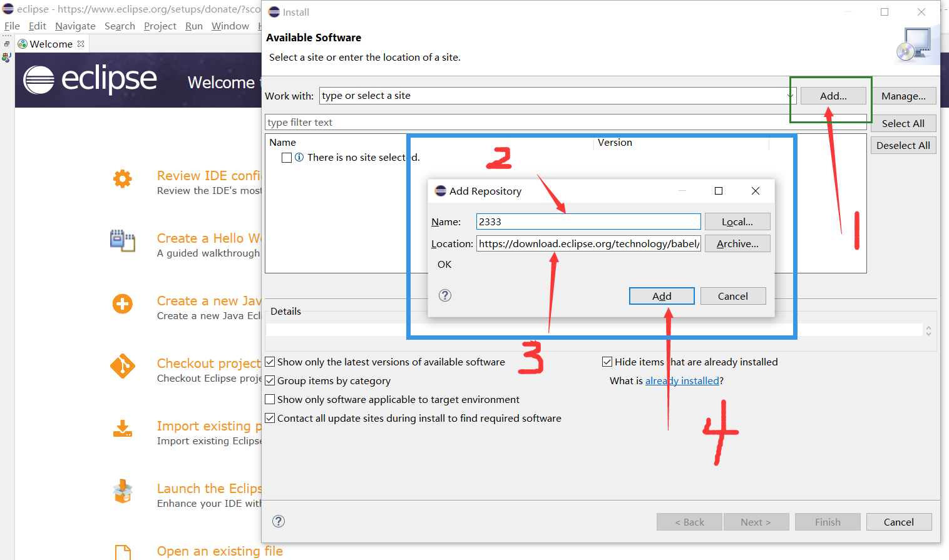Click the Import existing projects download icon
Screen dimensions: 949x560
click(123, 429)
